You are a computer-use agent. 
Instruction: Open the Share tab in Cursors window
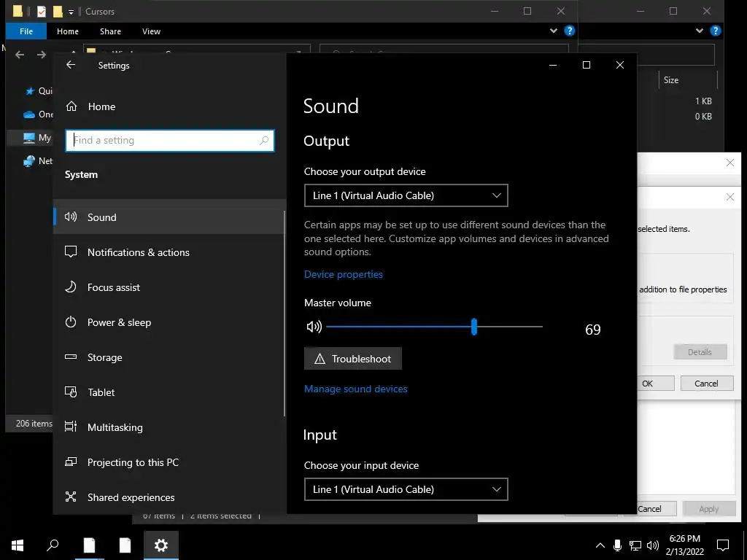(111, 31)
